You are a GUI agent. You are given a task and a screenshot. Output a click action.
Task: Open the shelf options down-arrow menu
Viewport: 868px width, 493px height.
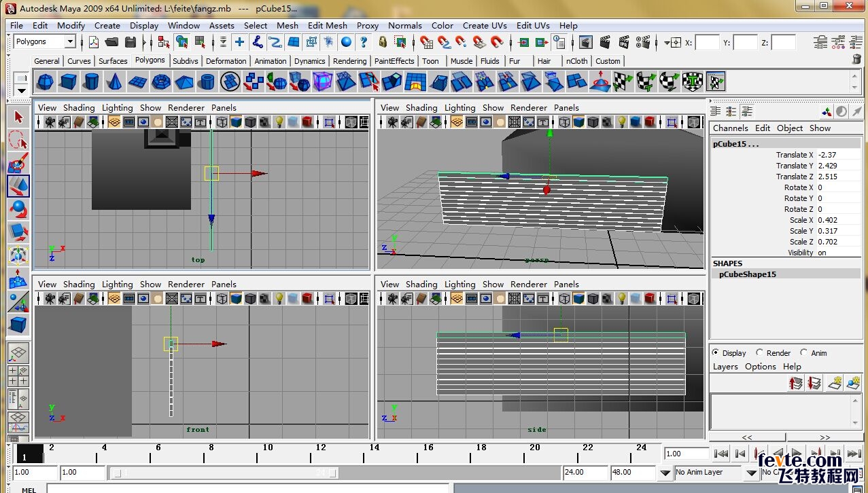pyautogui.click(x=22, y=90)
